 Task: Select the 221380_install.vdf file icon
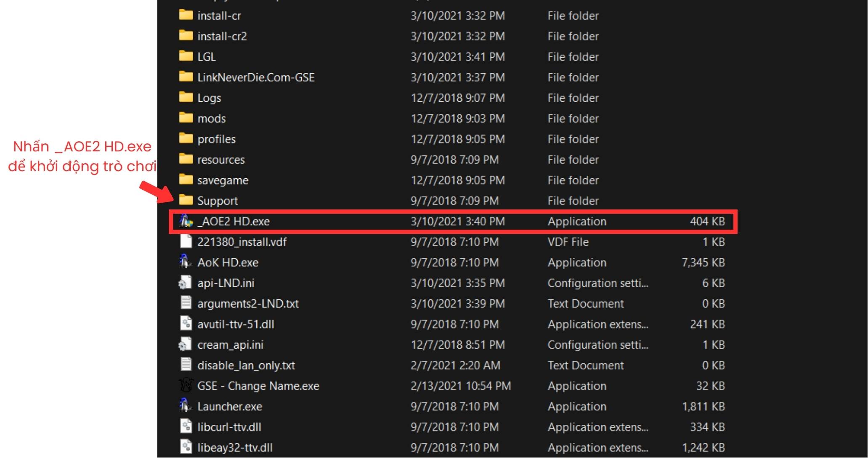186,241
